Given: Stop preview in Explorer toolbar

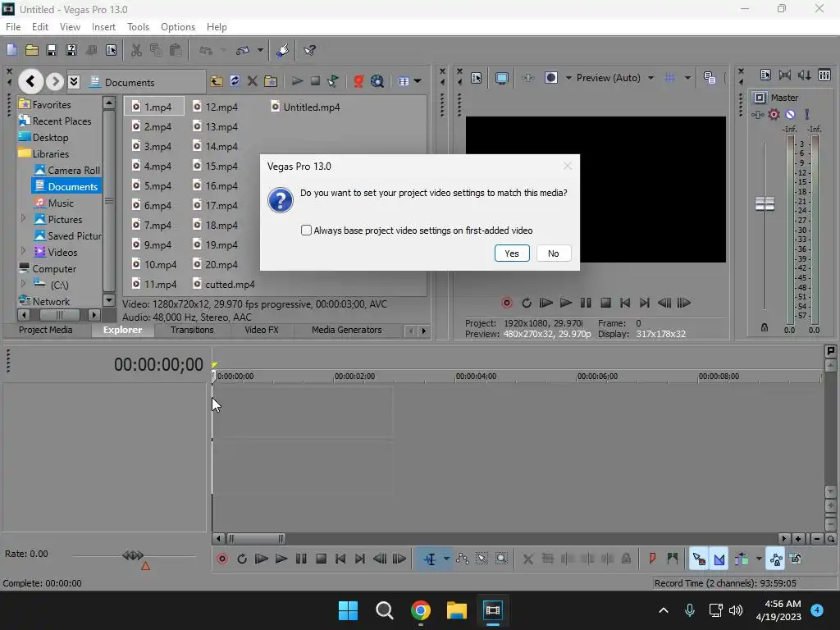Looking at the screenshot, I should tap(315, 81).
